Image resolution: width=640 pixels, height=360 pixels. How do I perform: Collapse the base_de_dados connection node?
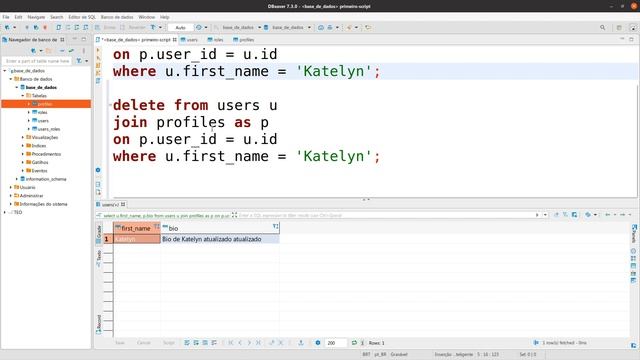click(x=5, y=71)
